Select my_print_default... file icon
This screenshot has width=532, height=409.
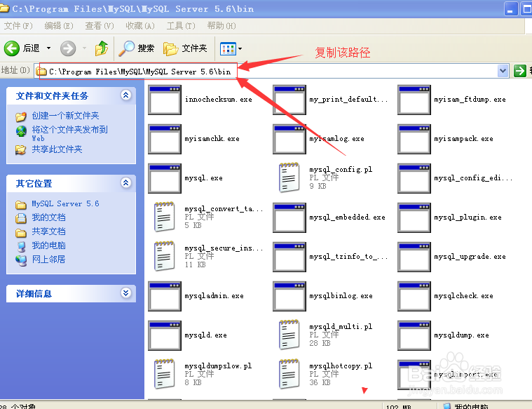[289, 100]
